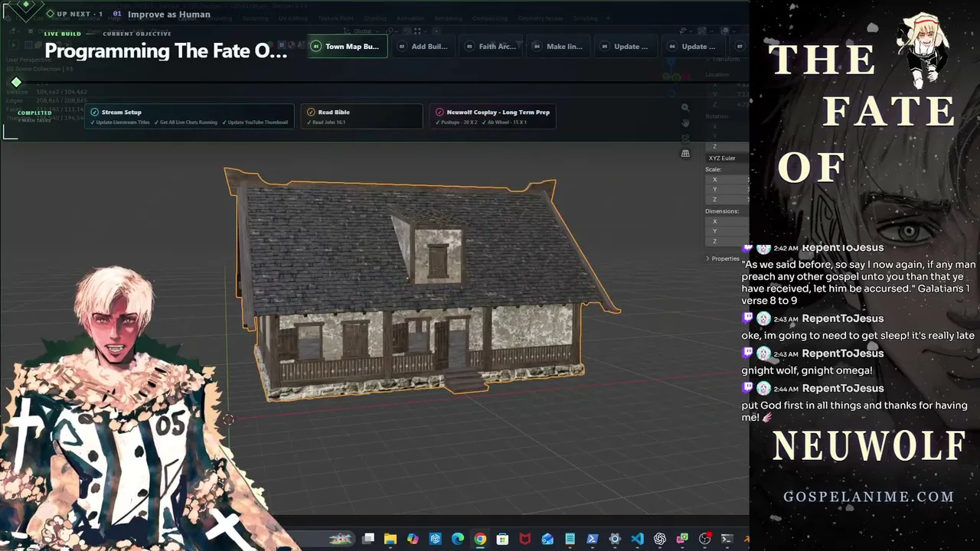Click the gospelanime.com link
Image resolution: width=980 pixels, height=551 pixels.
[x=869, y=497]
